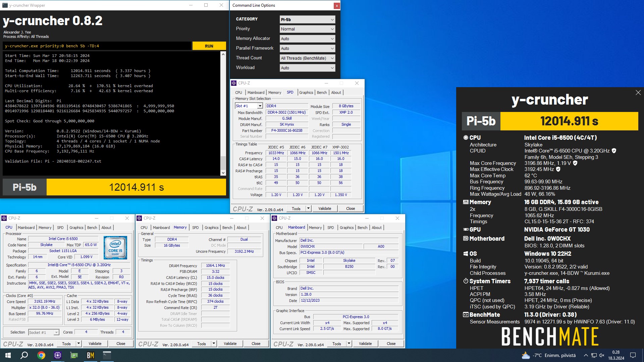The height and width of the screenshot is (362, 644).
Task: Open network status tray icon
Action: tap(594, 355)
